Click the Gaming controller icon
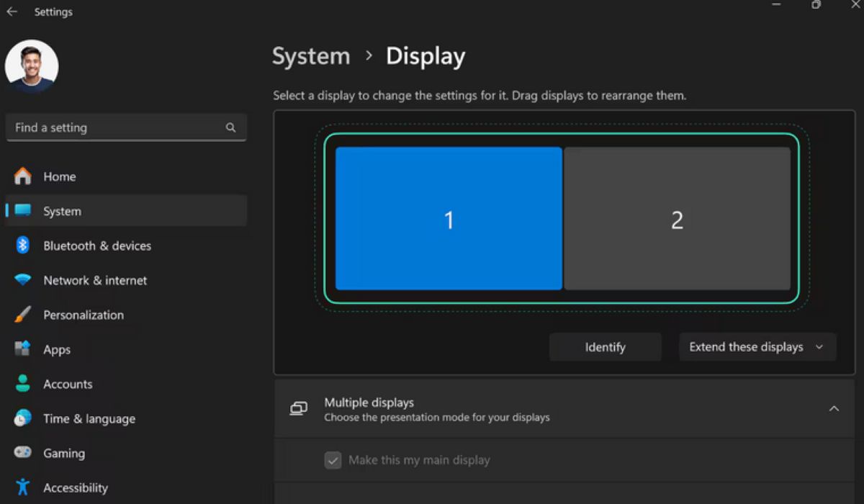The image size is (864, 504). tap(23, 453)
